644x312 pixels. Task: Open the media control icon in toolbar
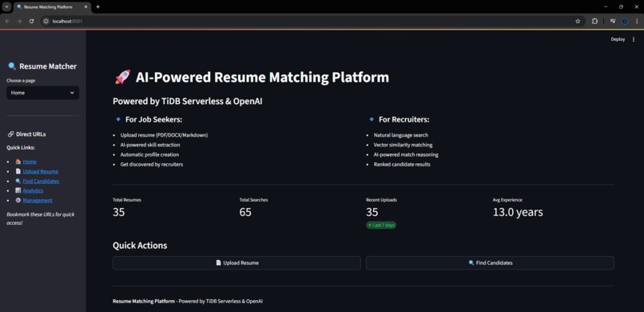pyautogui.click(x=612, y=21)
